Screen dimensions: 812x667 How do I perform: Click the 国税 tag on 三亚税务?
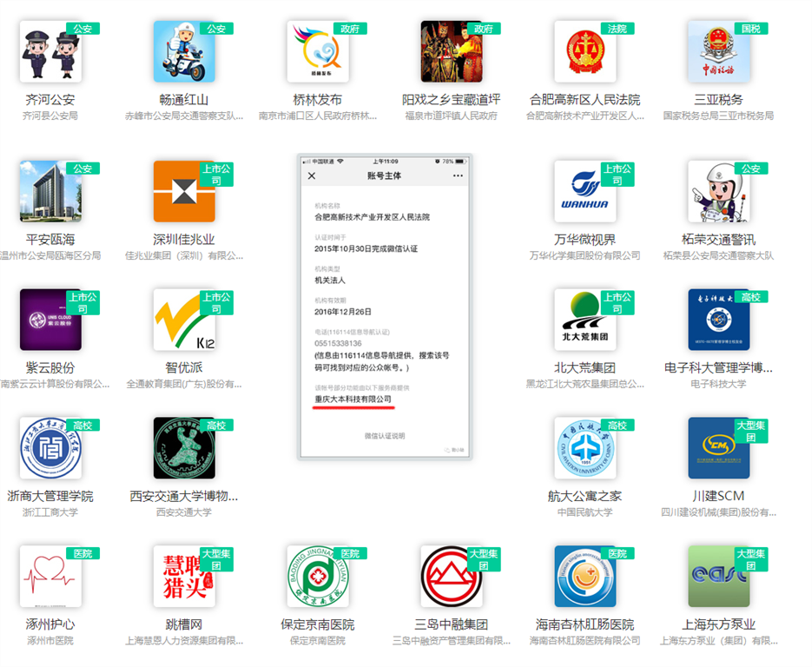click(751, 29)
